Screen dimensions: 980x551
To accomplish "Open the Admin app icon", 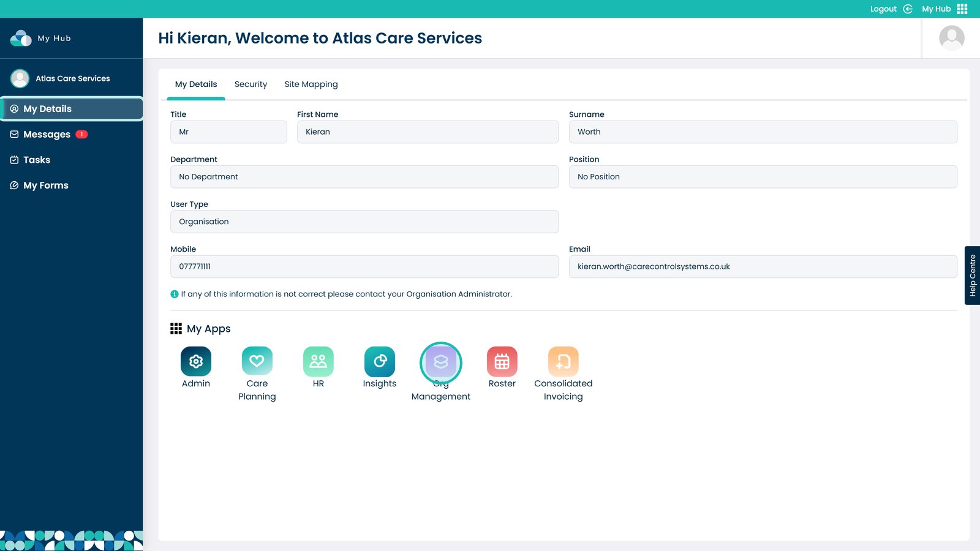I will point(195,362).
